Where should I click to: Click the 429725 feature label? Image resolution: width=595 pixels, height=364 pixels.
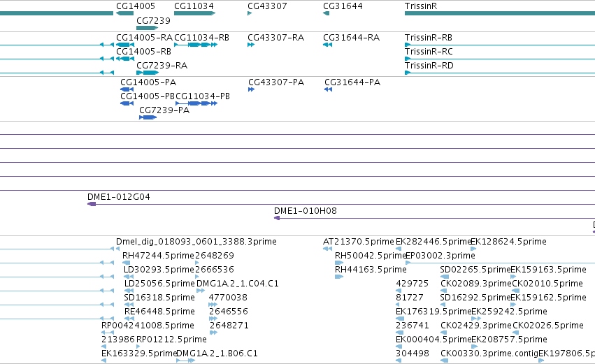412,284
